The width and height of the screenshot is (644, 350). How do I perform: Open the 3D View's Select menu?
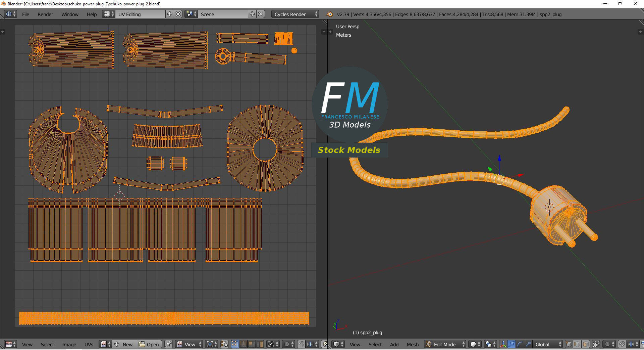click(375, 344)
